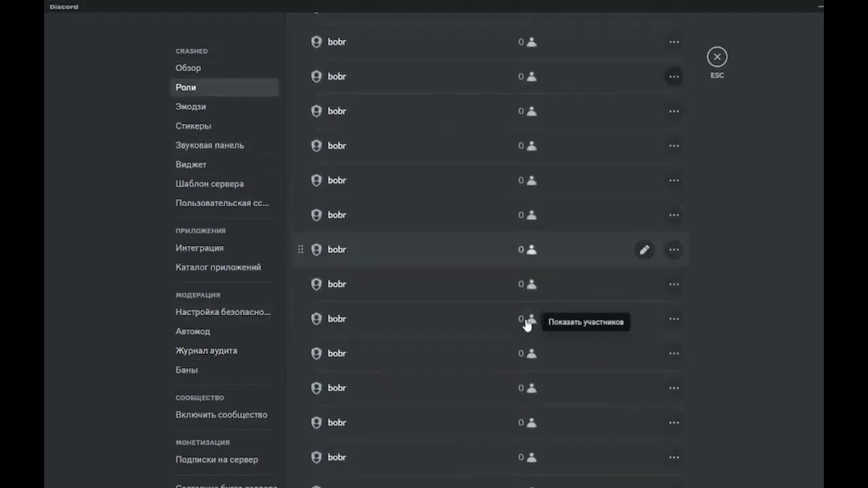
Task: Click shield icon on the highlighted bobr row
Action: (x=316, y=249)
